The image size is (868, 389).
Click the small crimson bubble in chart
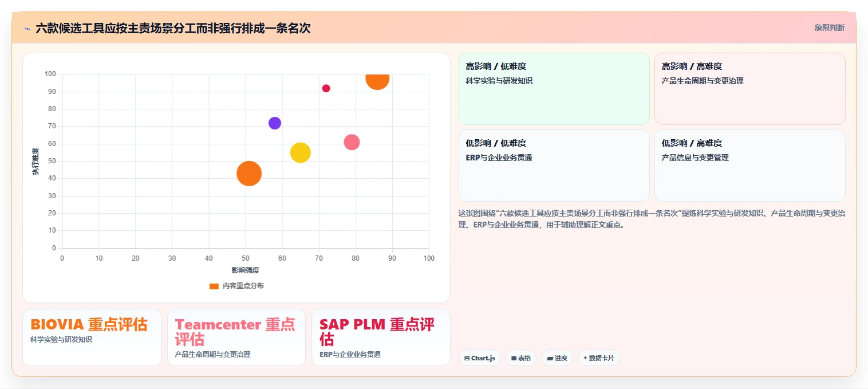coord(326,88)
